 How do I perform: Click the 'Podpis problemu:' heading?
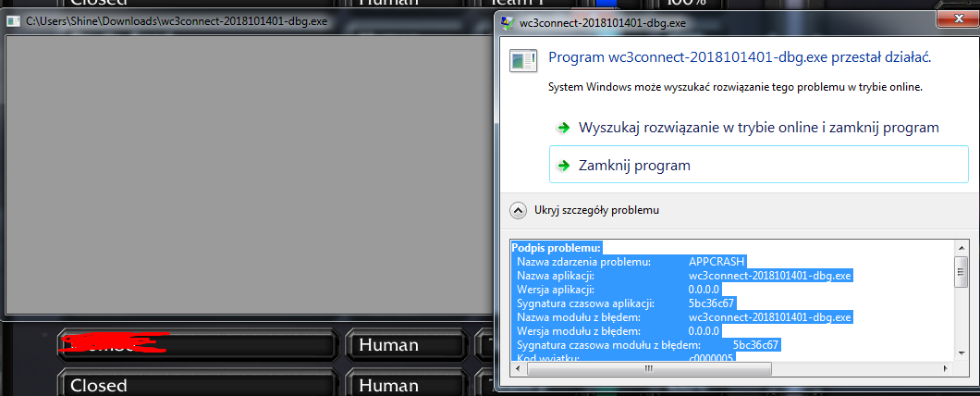click(556, 247)
